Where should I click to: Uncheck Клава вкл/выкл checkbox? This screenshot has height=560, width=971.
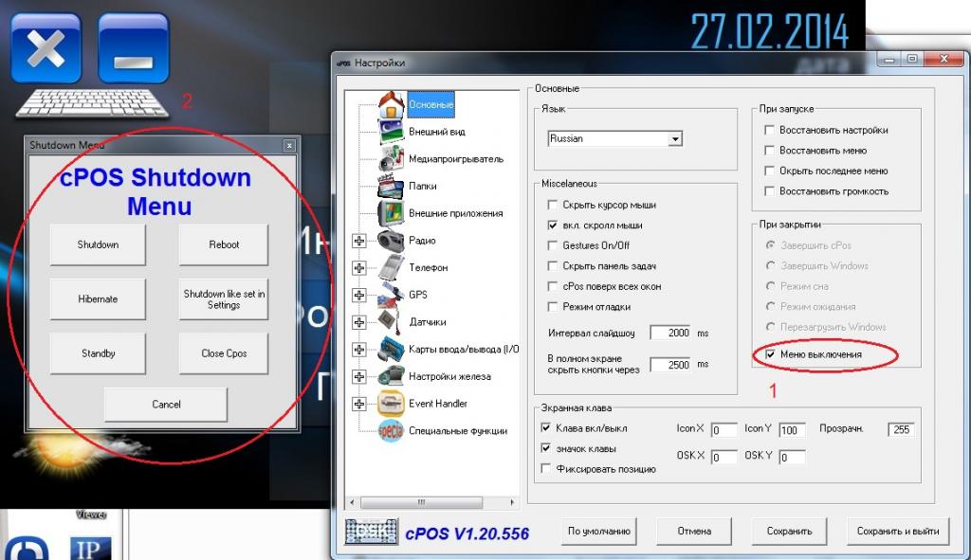[545, 427]
